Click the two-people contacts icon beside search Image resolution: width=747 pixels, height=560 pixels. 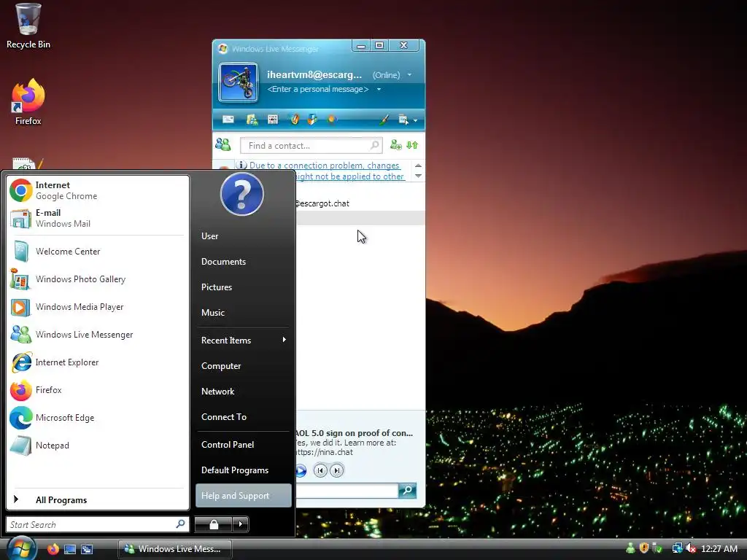[223, 144]
